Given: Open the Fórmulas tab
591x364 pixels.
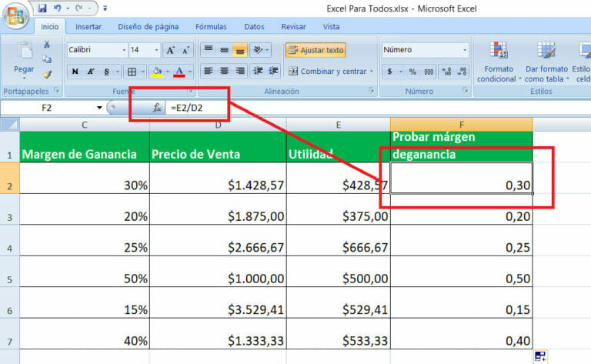Looking at the screenshot, I should [211, 27].
